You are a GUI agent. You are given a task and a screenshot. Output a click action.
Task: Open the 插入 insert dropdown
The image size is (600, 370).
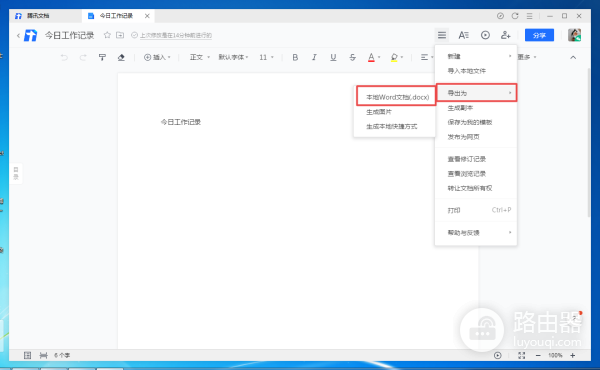tap(157, 57)
